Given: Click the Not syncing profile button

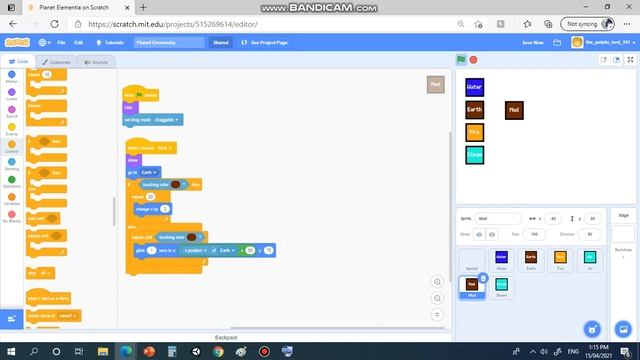Looking at the screenshot, I should point(588,24).
